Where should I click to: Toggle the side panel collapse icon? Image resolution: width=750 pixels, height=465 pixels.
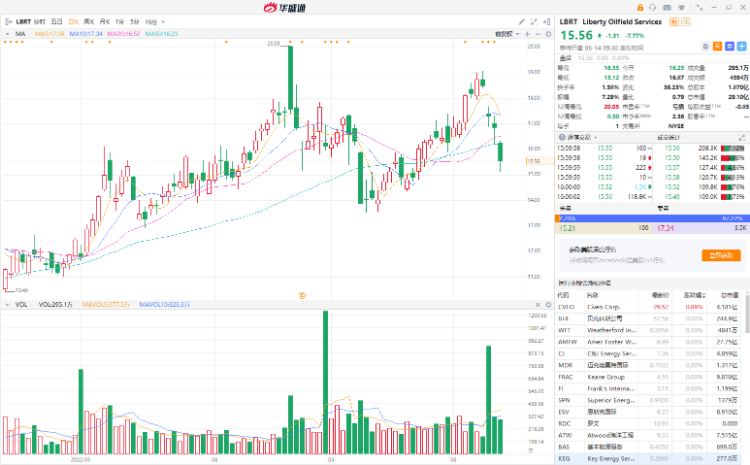pyautogui.click(x=547, y=22)
